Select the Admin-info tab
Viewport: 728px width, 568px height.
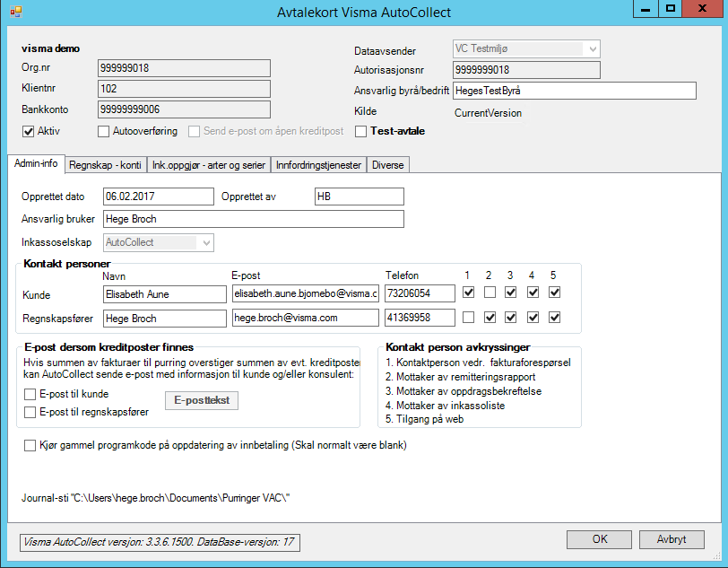coord(36,163)
